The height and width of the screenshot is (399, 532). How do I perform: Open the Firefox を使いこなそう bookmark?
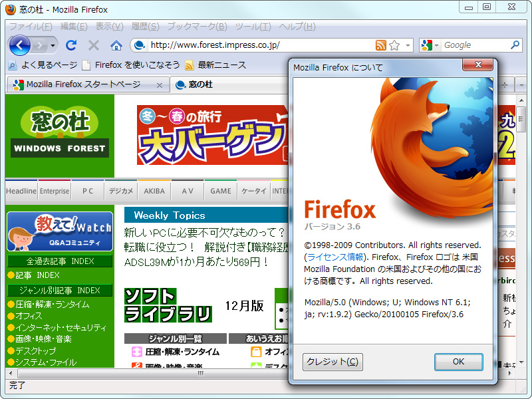coord(133,66)
